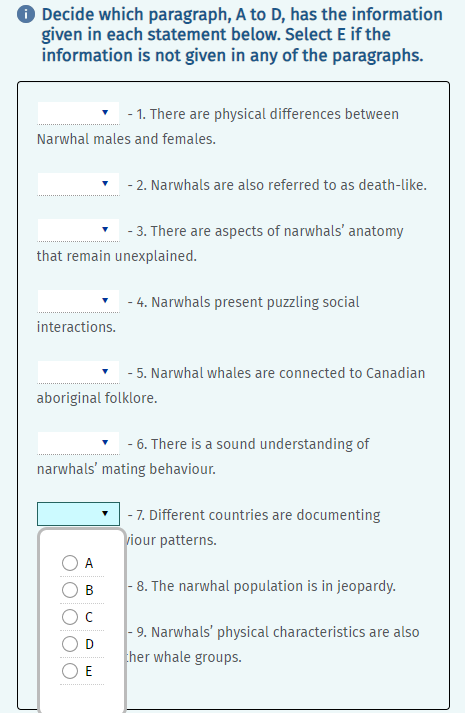Click dropdown arrow of statement 4
The image size is (465, 713).
[105, 300]
